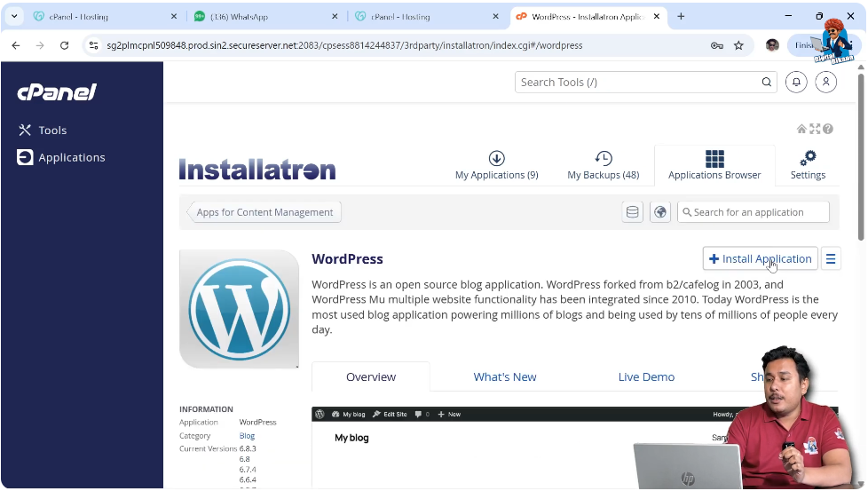Open Applications in cPanel sidebar
868x491 pixels.
[x=61, y=157]
